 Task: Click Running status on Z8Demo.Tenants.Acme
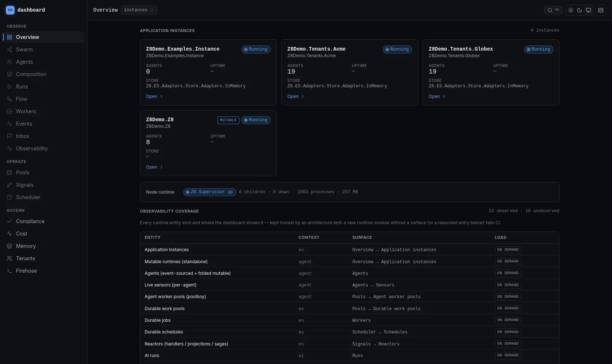pos(397,50)
